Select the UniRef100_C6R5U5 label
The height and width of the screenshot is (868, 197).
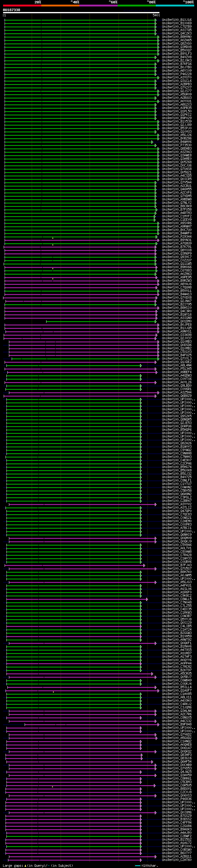(177, 785)
